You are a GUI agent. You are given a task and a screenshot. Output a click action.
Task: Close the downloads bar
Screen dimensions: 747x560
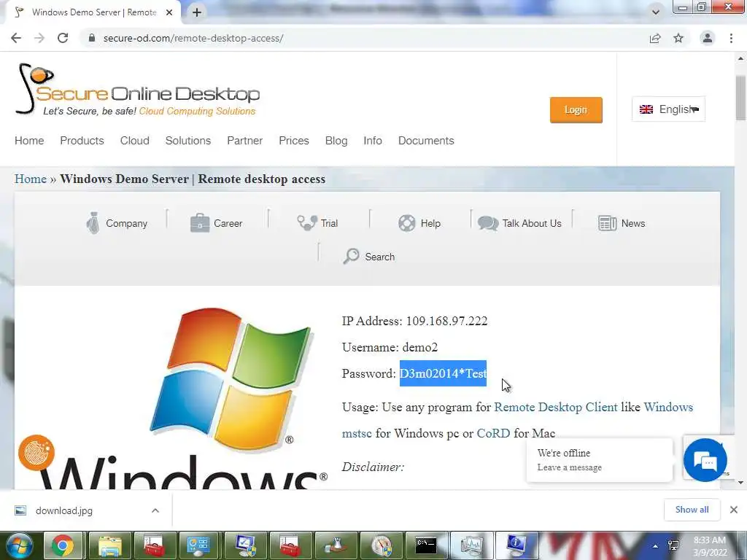click(734, 510)
